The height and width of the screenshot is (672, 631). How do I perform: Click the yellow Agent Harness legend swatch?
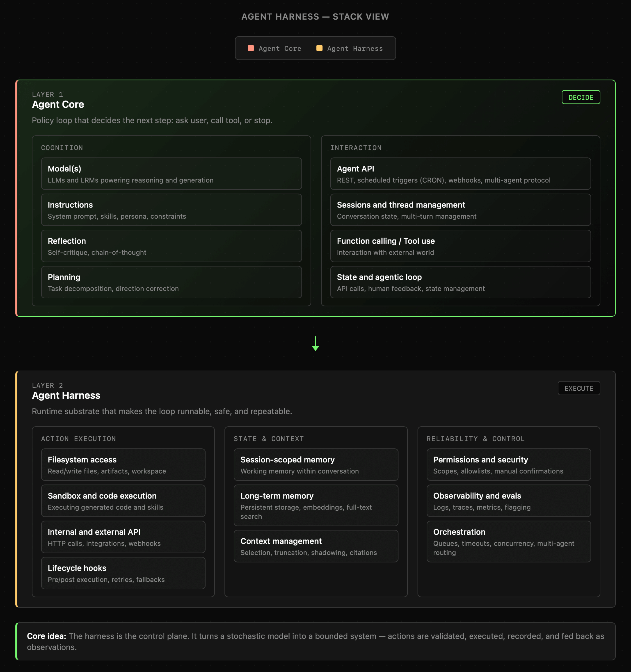coord(319,48)
